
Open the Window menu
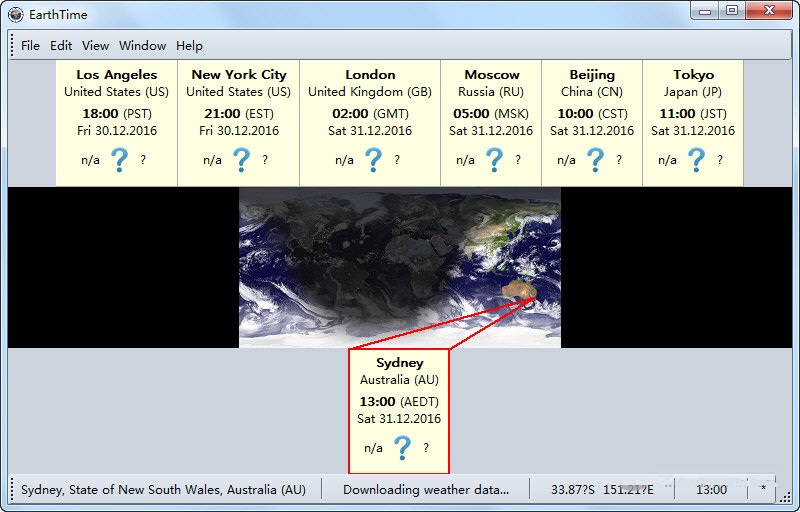pos(142,46)
